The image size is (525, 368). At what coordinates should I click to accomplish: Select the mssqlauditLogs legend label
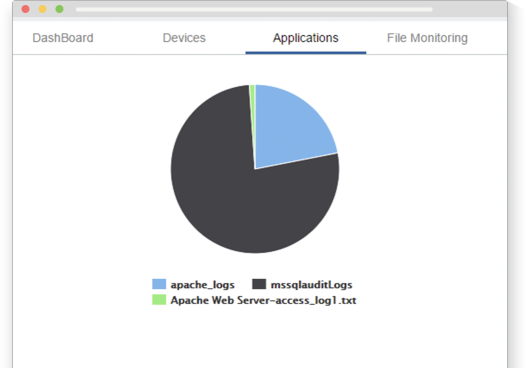pos(311,285)
